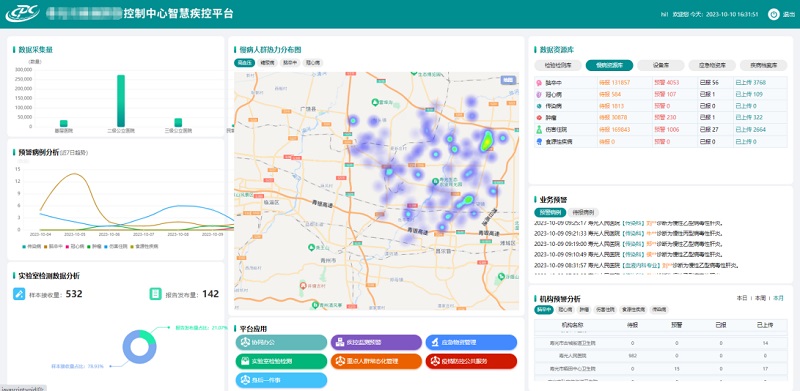The image size is (800, 391).
Task: Switch to the 应急物资库 tab
Action: click(x=712, y=65)
